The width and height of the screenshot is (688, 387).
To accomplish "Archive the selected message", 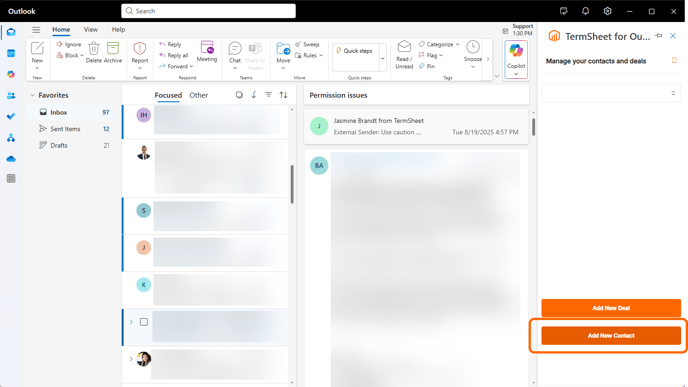I will pos(113,53).
